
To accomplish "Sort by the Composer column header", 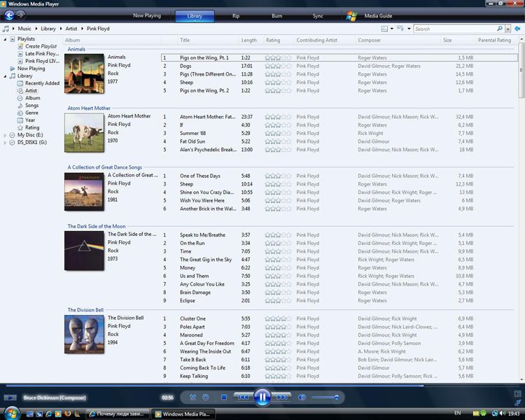I will 369,40.
